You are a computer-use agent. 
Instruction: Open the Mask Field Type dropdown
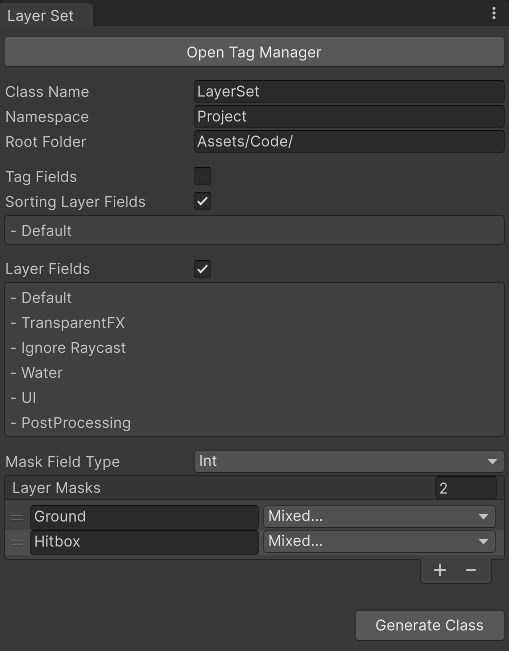tap(349, 461)
